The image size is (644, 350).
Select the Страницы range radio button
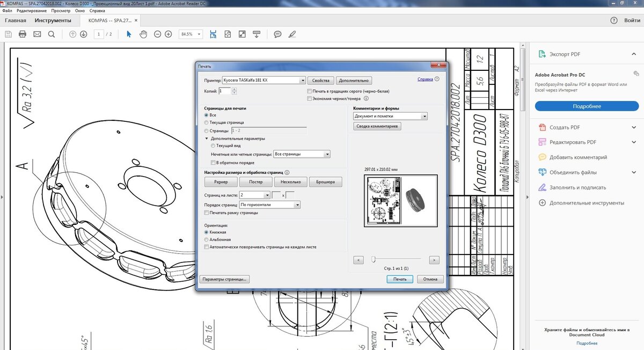click(207, 130)
